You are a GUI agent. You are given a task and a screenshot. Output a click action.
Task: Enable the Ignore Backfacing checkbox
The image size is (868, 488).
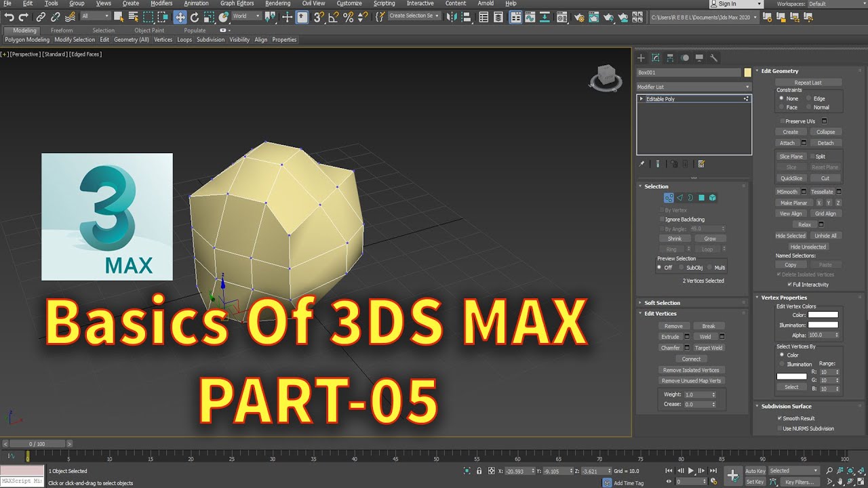click(x=663, y=220)
